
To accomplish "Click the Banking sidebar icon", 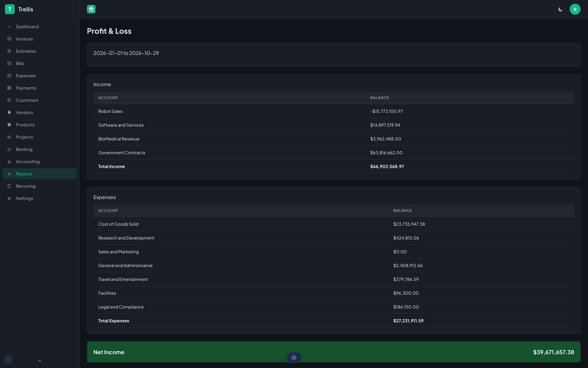I will click(x=9, y=149).
